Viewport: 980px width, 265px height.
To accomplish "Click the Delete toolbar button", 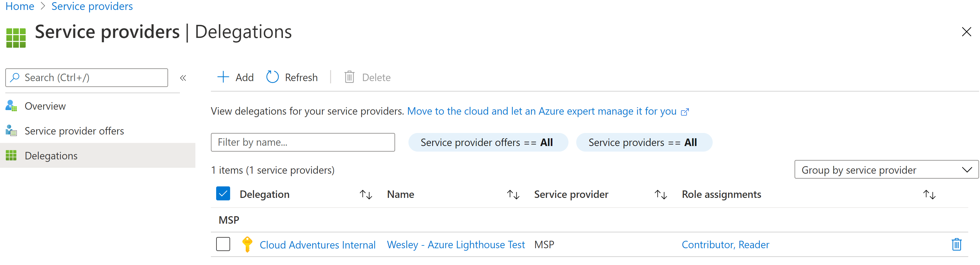I will (367, 77).
